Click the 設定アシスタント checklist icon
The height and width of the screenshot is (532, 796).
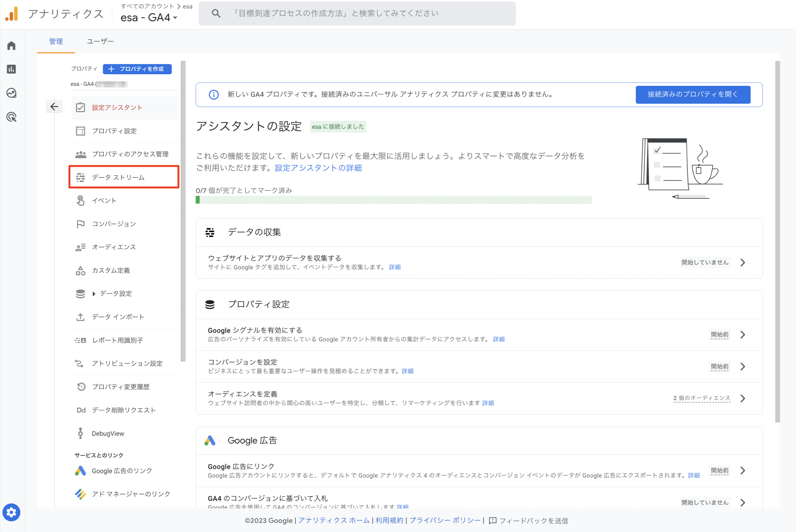[x=81, y=108]
